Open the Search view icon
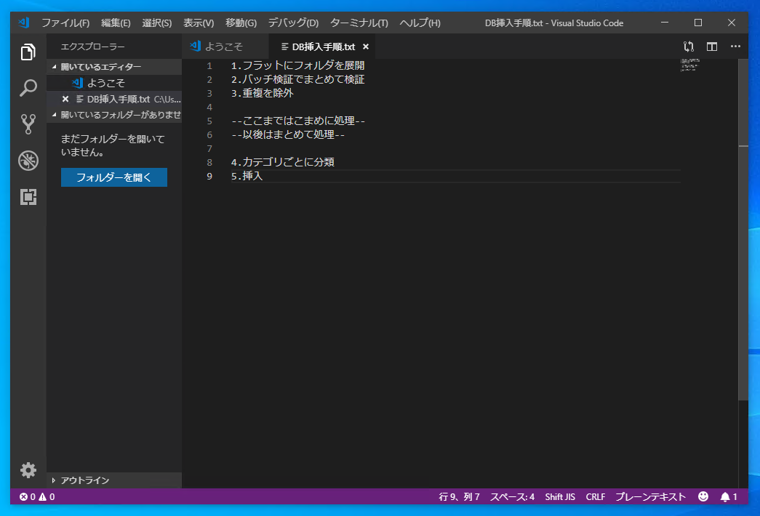 click(x=28, y=88)
